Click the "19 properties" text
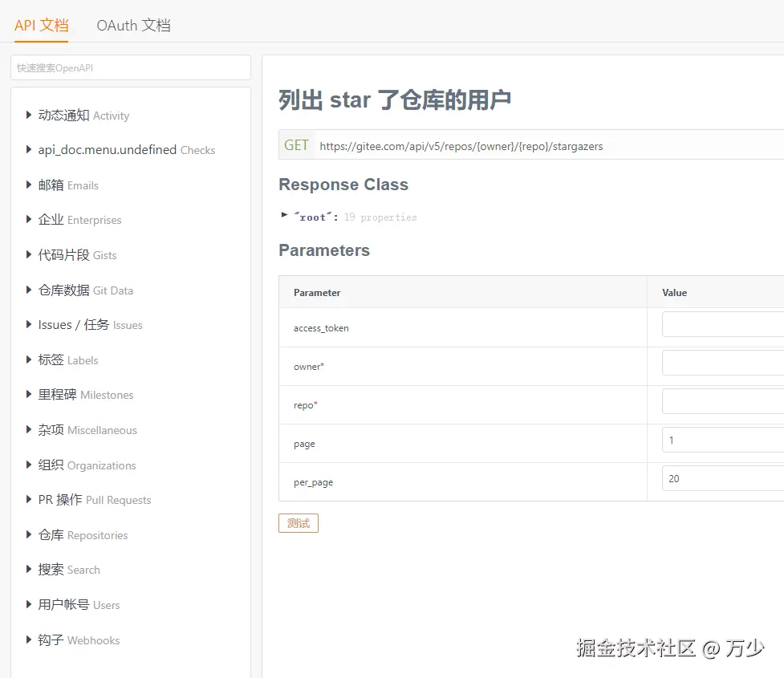This screenshot has height=678, width=784. pos(380,217)
